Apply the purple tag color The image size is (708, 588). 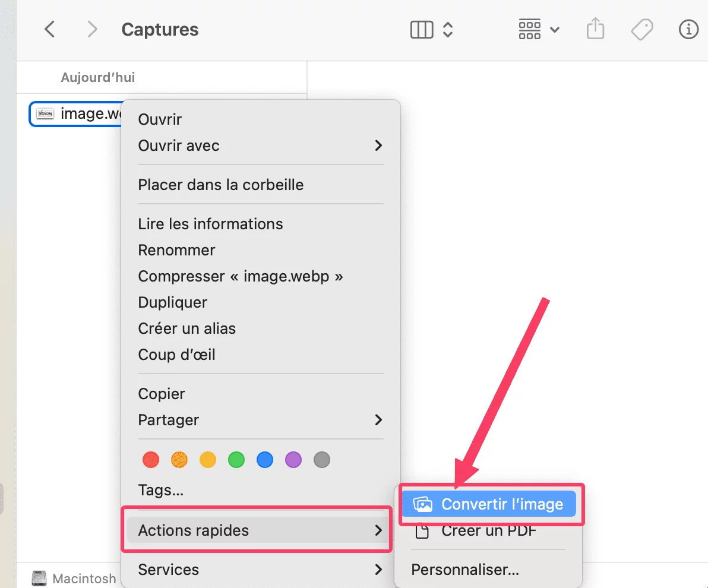coord(293,460)
